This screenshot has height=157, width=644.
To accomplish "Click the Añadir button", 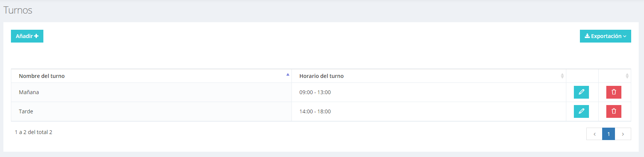I will click(x=27, y=36).
